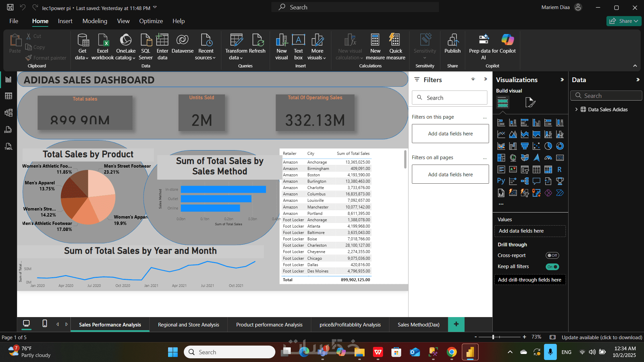Disable the Keep all filters switch

pyautogui.click(x=552, y=267)
